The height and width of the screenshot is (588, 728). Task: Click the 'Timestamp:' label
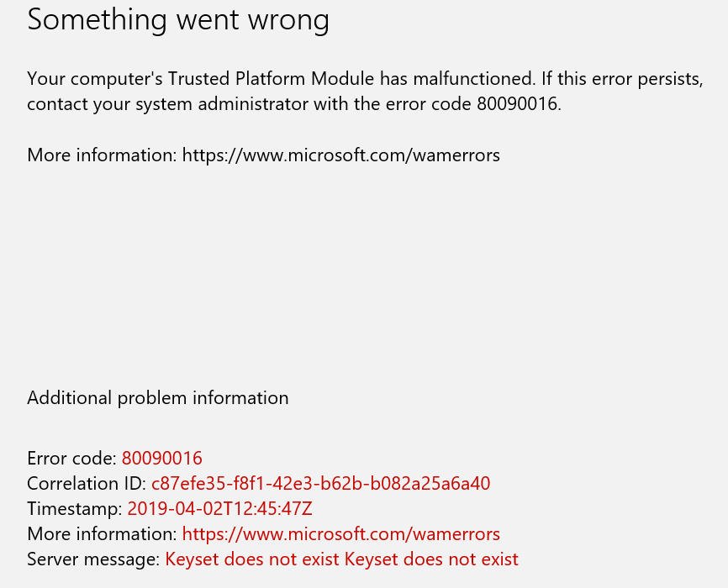[x=74, y=509]
